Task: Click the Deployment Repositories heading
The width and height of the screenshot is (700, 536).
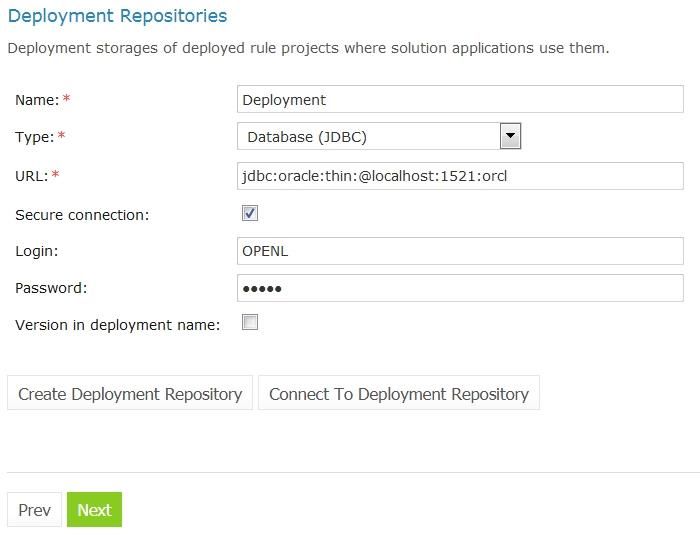Action: coord(117,16)
